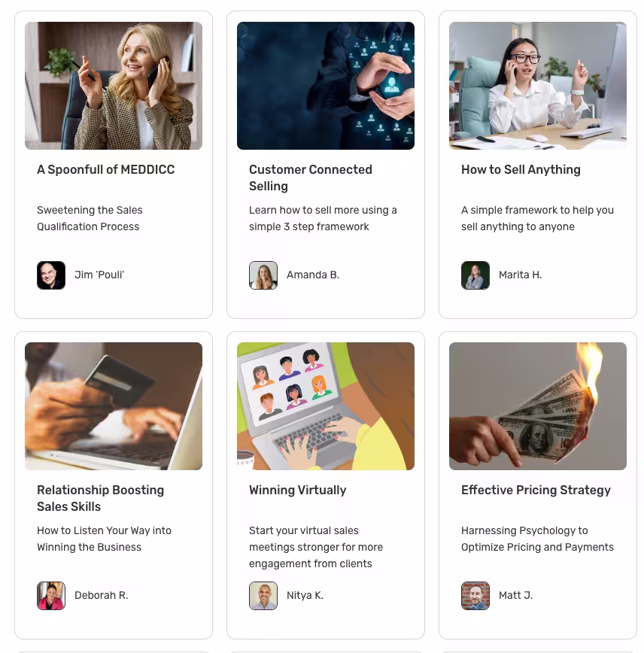Click the Winning Virtually course title

coord(297,491)
